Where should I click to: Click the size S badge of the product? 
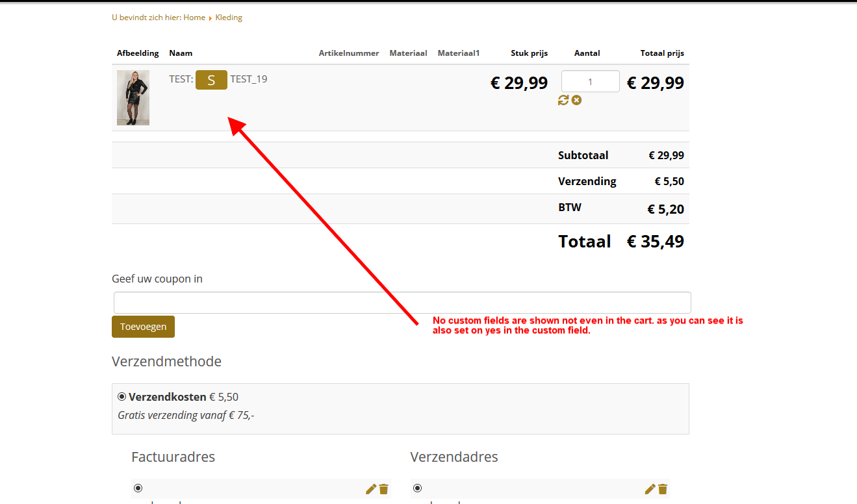(211, 80)
